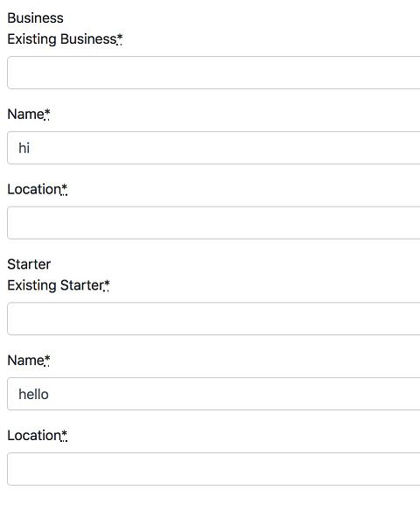Viewport: 420px width, 511px height.
Task: Click the asterisk next to Starter Name label
Action: pos(47,360)
